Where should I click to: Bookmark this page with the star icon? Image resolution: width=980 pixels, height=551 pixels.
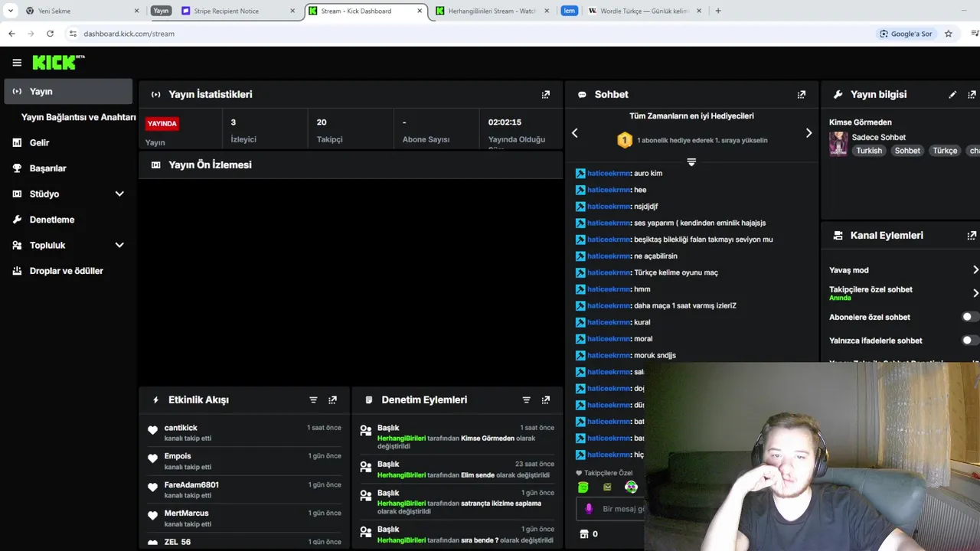tap(949, 34)
